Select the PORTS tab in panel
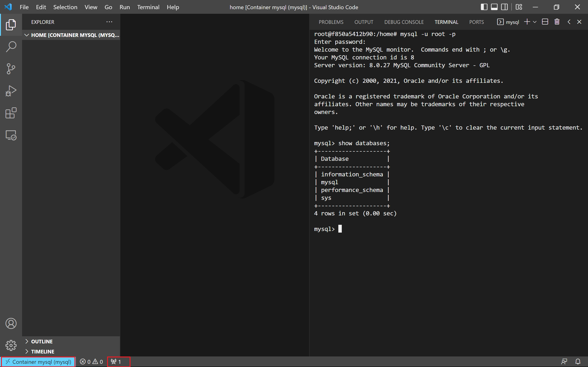Image resolution: width=588 pixels, height=367 pixels. tap(476, 22)
